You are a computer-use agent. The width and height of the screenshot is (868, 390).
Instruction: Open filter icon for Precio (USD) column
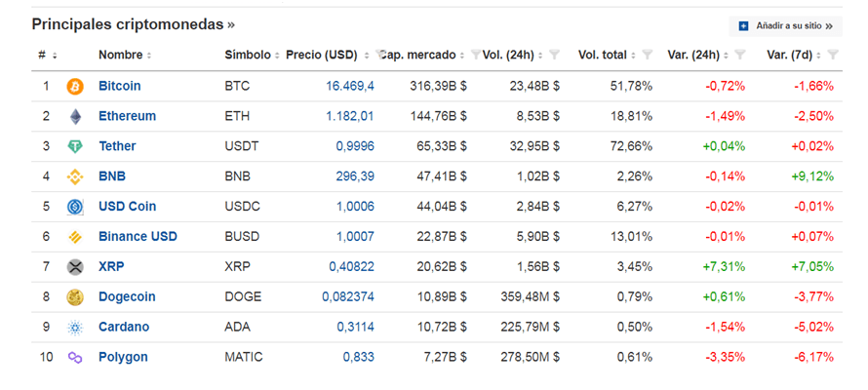point(379,55)
